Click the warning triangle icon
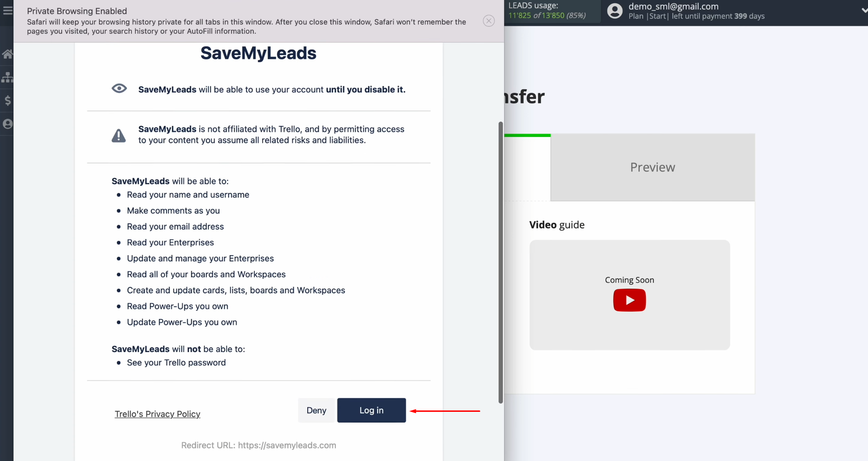This screenshot has width=868, height=461. (119, 136)
